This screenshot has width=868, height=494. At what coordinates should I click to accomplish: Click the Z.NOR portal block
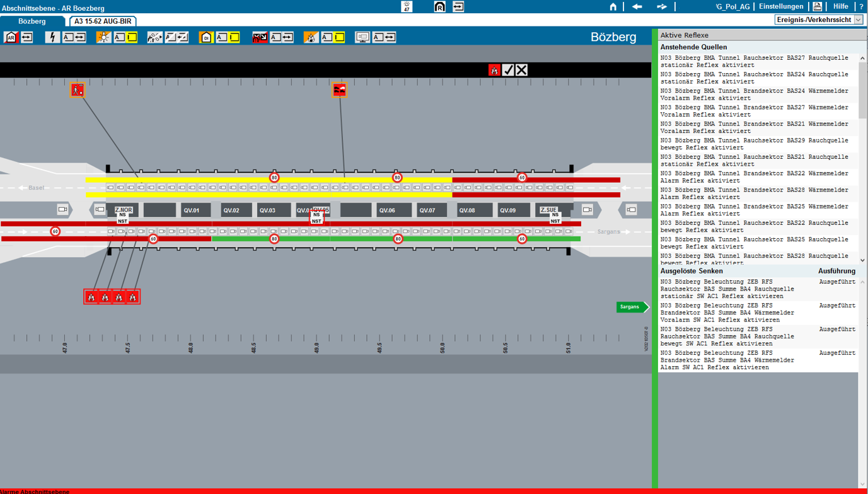pyautogui.click(x=124, y=210)
